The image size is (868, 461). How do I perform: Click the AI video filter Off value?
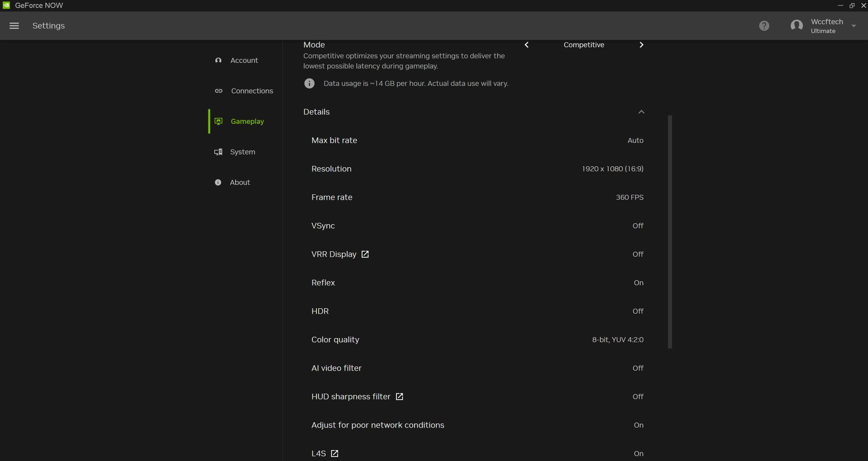[638, 368]
